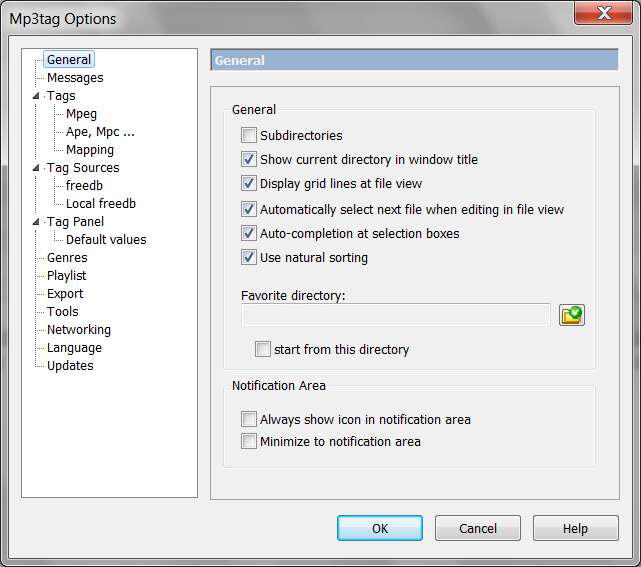Screen dimensions: 641x567
Task: Open Default values settings
Action: click(x=106, y=240)
